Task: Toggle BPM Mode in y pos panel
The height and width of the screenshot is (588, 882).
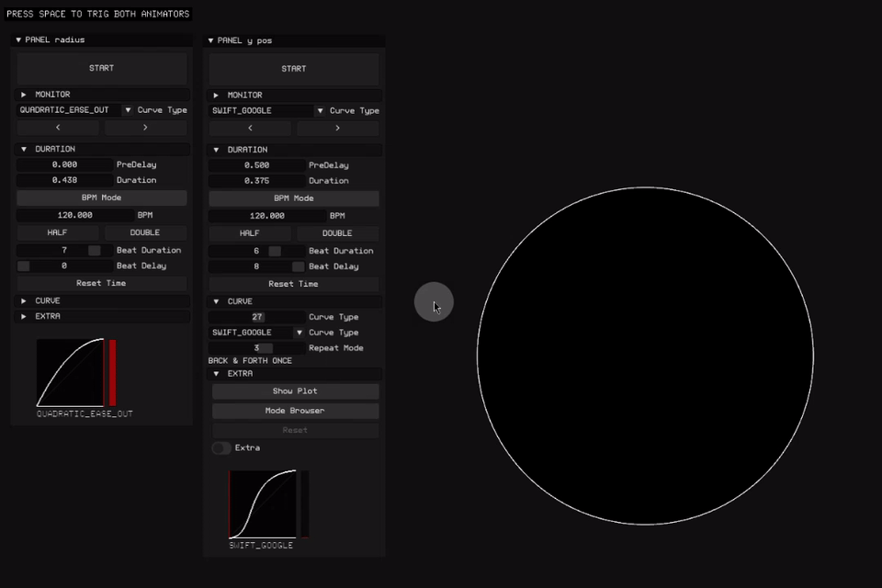Action: tap(294, 198)
